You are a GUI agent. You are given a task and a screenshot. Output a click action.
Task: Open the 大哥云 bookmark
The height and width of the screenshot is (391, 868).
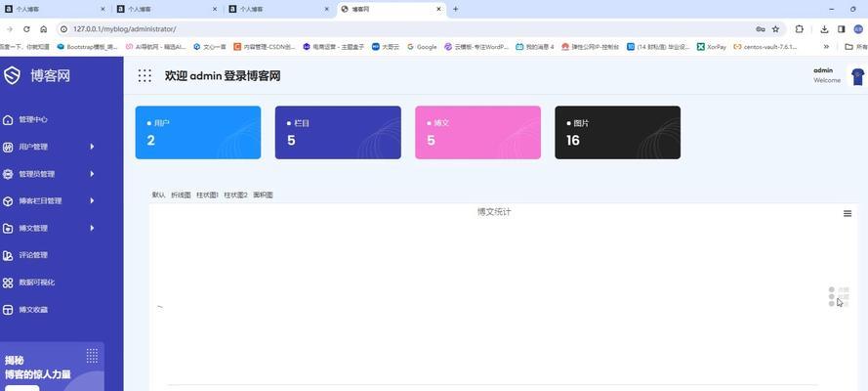(x=386, y=47)
